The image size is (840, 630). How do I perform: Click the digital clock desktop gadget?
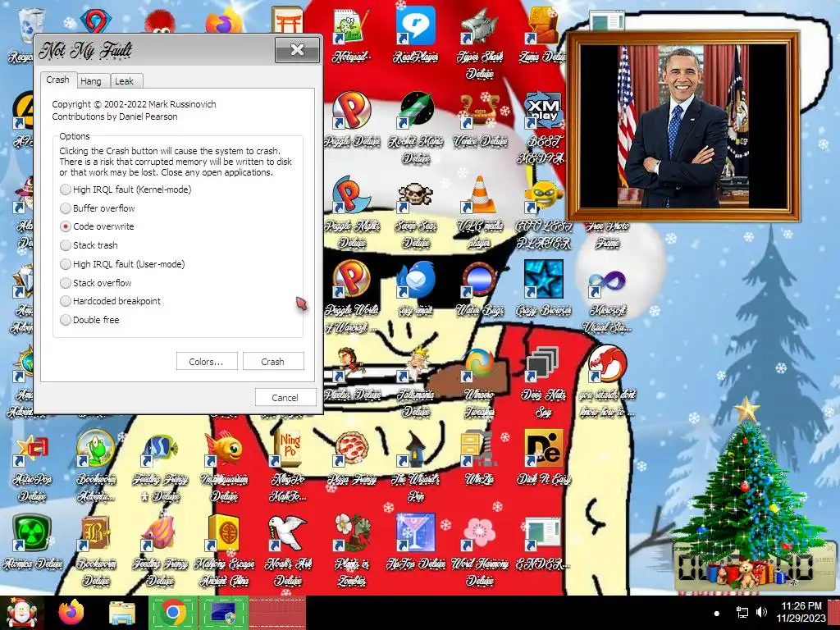pyautogui.click(x=755, y=568)
